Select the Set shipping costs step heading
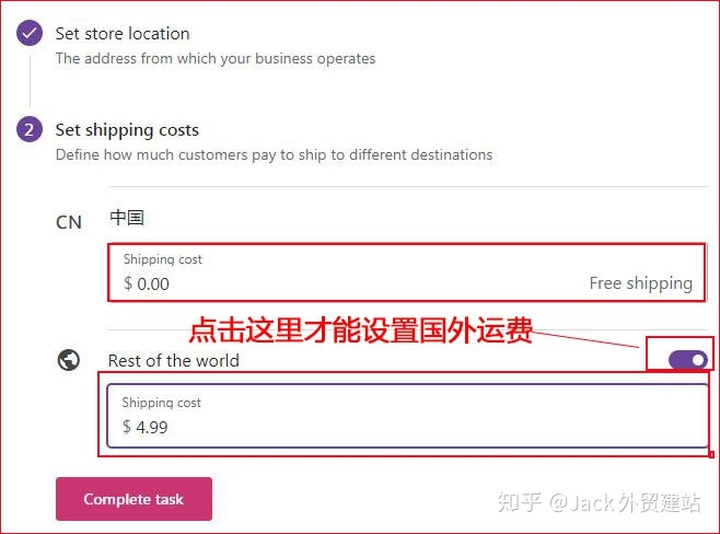Image resolution: width=720 pixels, height=534 pixels. [x=127, y=130]
